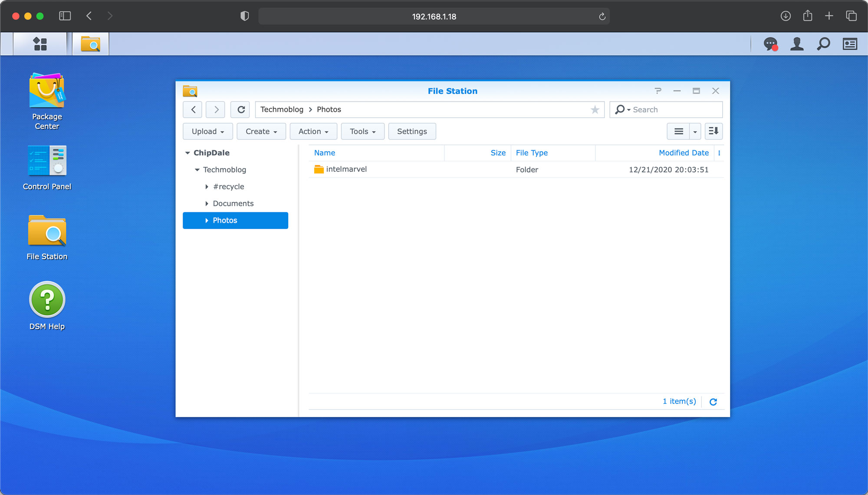This screenshot has width=868, height=495.
Task: Open column options three-dot menu
Action: pos(719,153)
